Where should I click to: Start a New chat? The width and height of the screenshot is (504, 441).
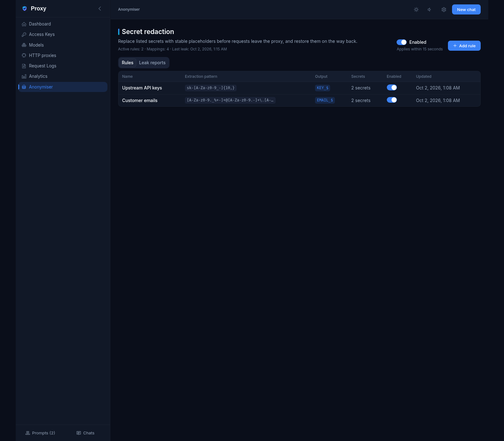click(466, 9)
